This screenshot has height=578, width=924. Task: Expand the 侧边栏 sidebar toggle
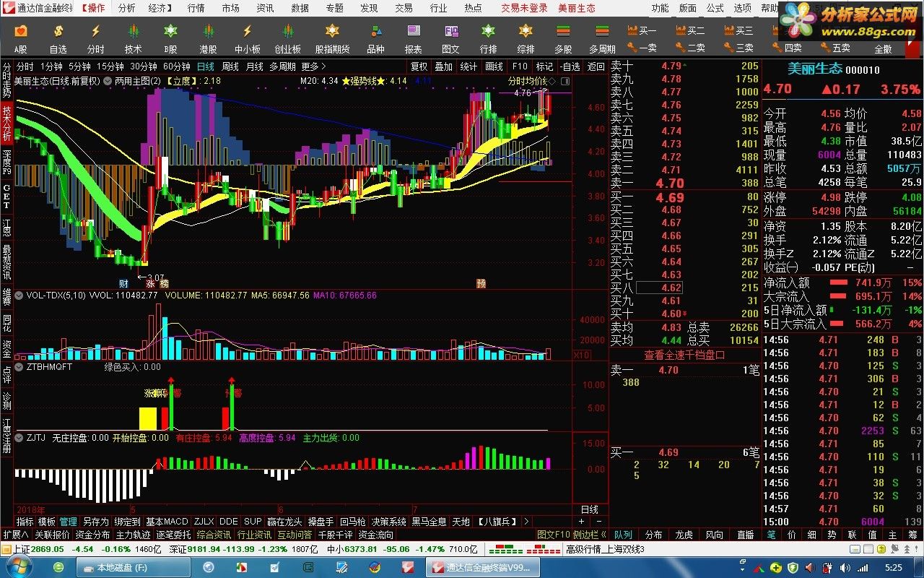tap(589, 535)
